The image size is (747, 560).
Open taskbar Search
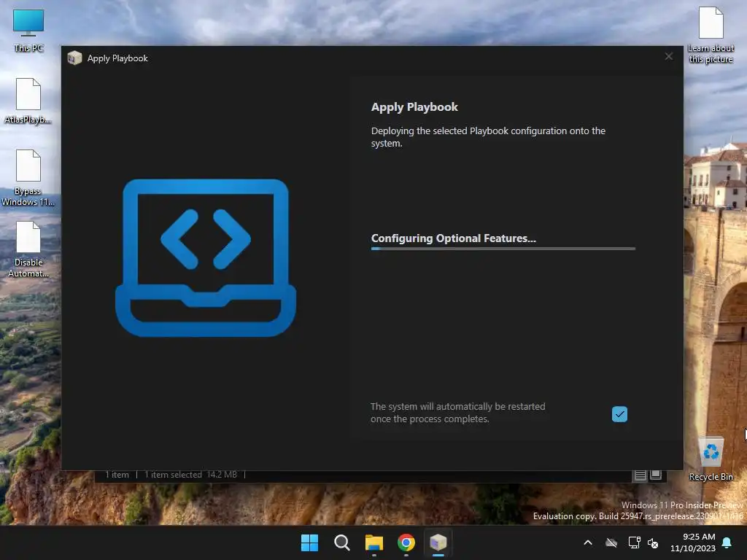342,542
